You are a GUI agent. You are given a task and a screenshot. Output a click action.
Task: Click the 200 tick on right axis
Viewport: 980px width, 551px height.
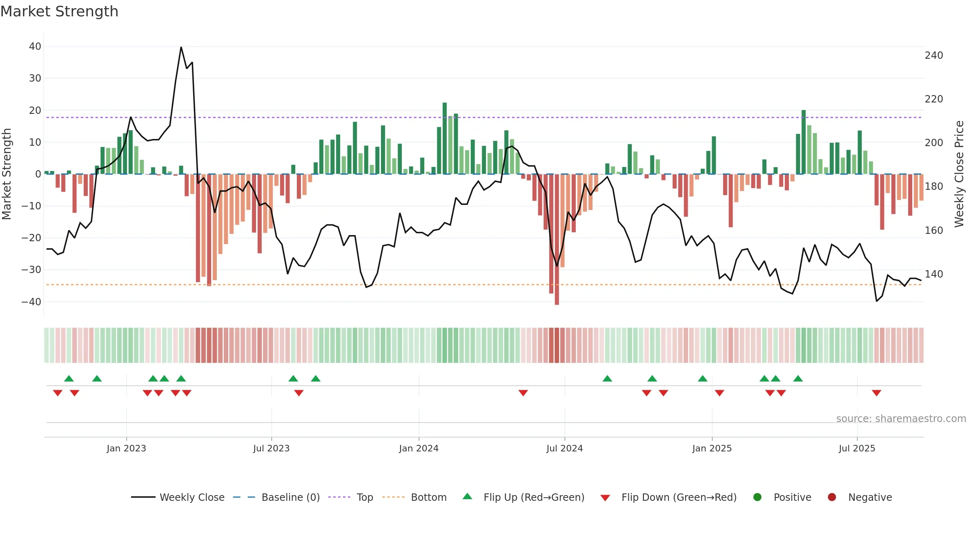click(934, 143)
